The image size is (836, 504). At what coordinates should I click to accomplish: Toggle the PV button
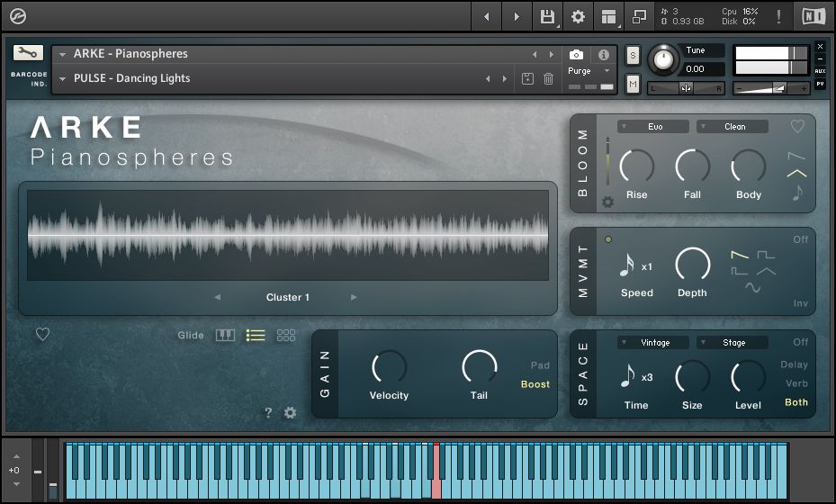[820, 84]
